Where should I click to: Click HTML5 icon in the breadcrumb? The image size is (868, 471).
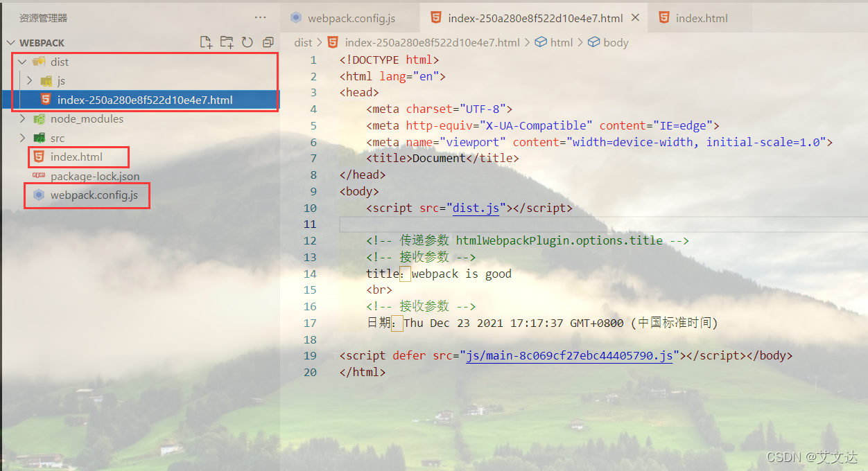333,42
